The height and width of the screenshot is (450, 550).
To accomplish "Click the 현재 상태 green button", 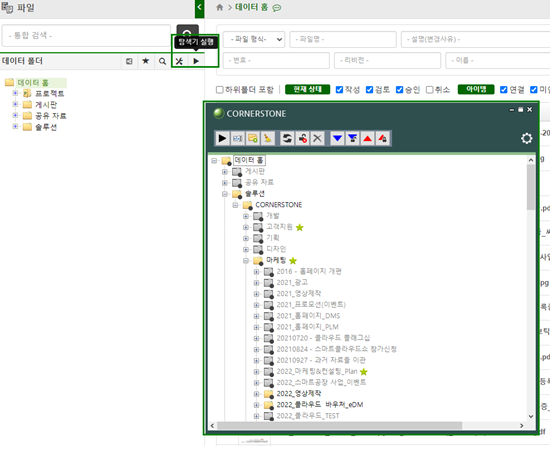I will [x=308, y=89].
